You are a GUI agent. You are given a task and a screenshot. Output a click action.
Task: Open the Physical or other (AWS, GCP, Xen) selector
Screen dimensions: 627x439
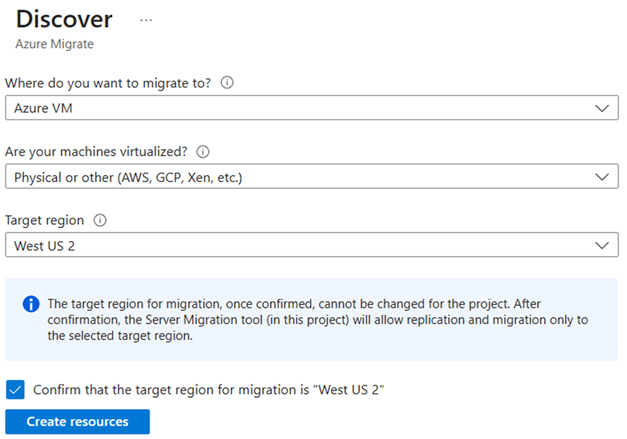click(x=300, y=177)
